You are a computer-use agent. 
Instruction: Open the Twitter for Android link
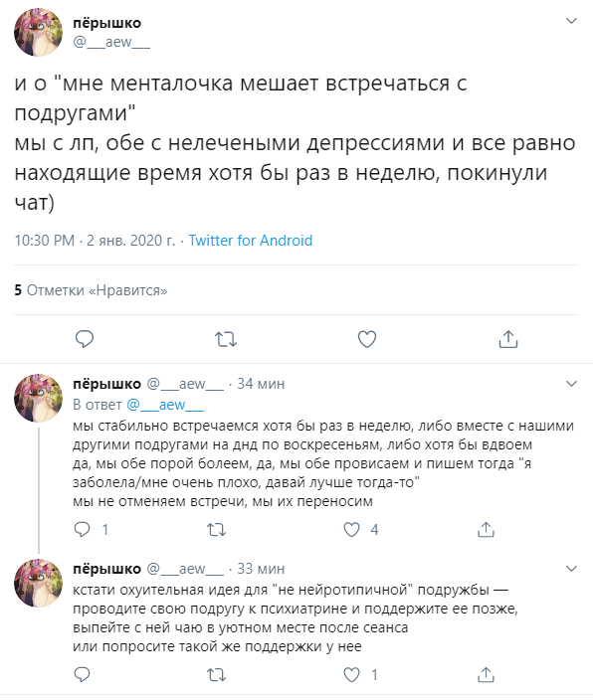pos(251,241)
